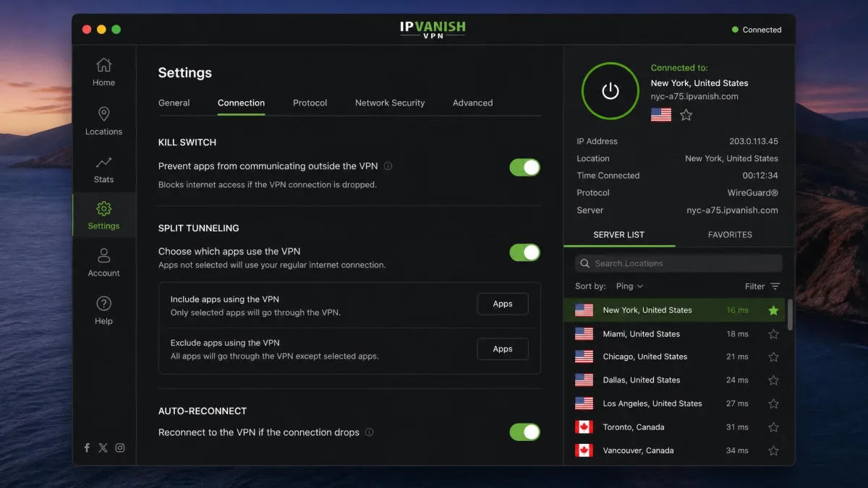This screenshot has width=868, height=488.
Task: Open the X social link icon
Action: pos(103,448)
